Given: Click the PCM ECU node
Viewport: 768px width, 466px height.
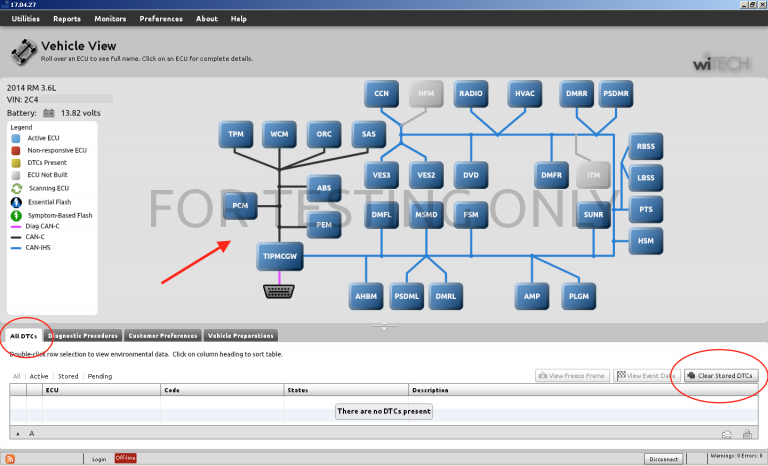Looking at the screenshot, I should 239,206.
